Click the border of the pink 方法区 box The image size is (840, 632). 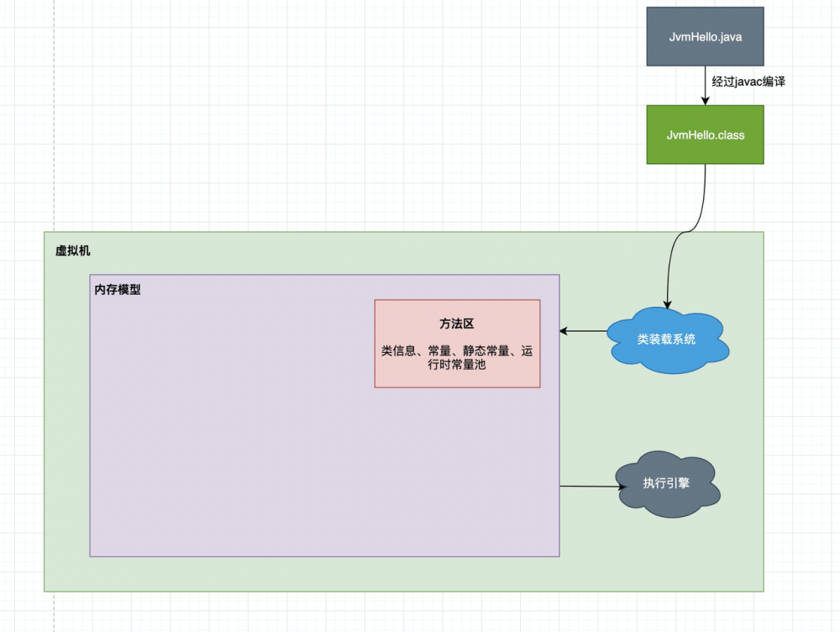click(x=458, y=301)
